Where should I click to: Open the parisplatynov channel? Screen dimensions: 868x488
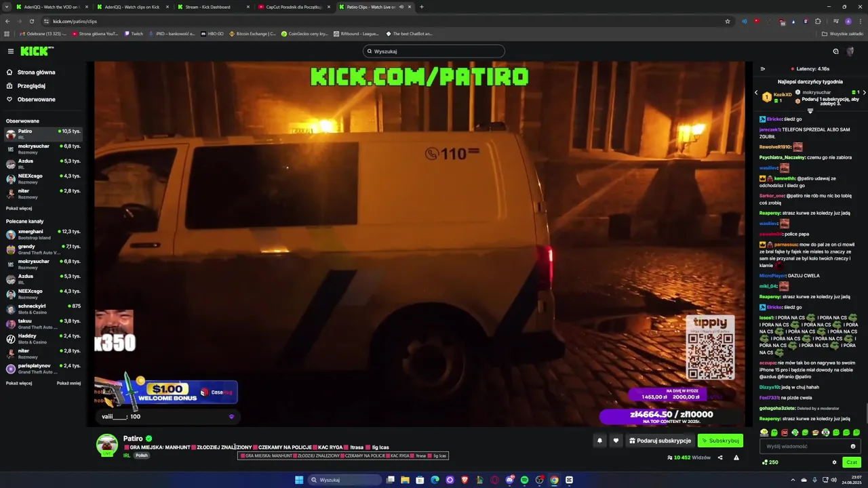tap(43, 368)
